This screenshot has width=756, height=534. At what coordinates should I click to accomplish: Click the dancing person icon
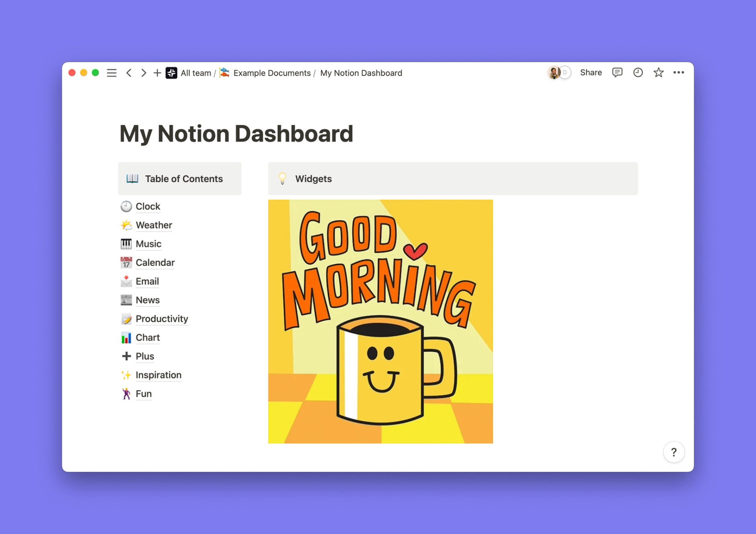pyautogui.click(x=126, y=394)
